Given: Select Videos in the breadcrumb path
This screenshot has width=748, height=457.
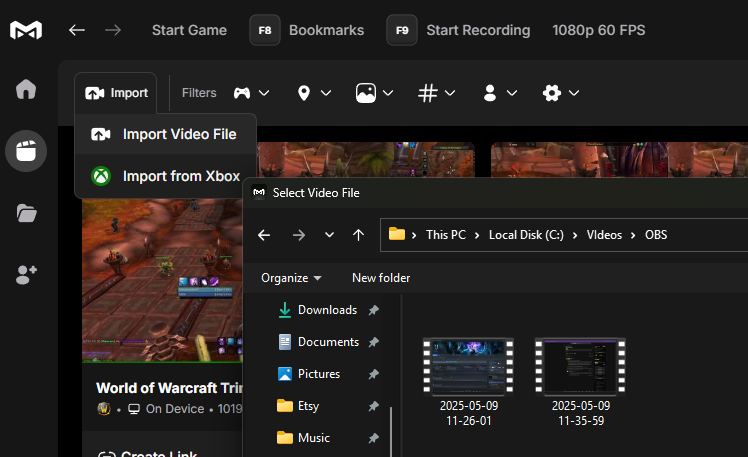Looking at the screenshot, I should tap(604, 235).
